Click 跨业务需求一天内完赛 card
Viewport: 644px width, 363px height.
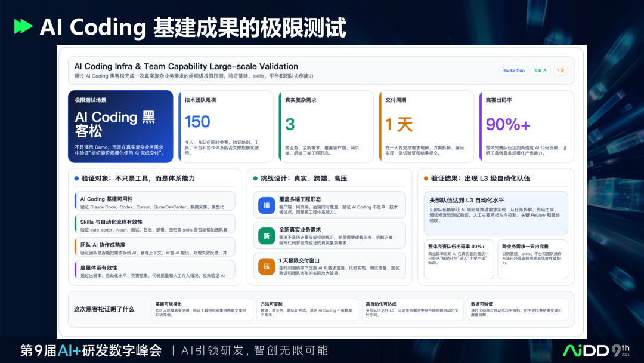pos(532,259)
